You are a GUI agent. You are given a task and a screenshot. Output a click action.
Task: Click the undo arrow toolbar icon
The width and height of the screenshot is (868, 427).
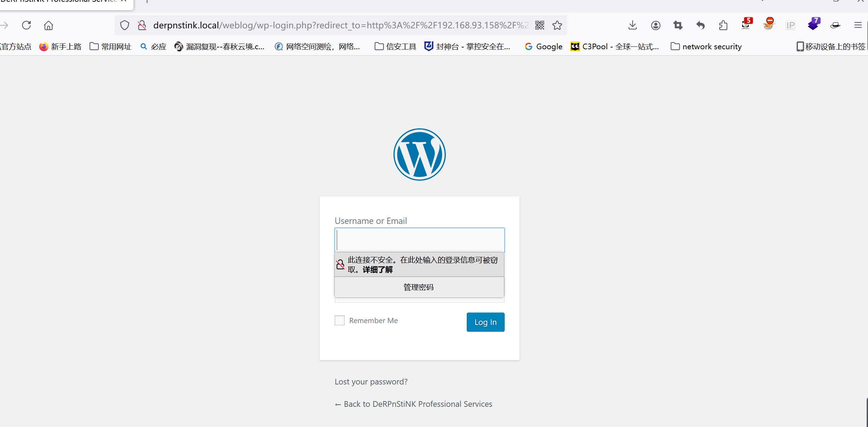700,25
